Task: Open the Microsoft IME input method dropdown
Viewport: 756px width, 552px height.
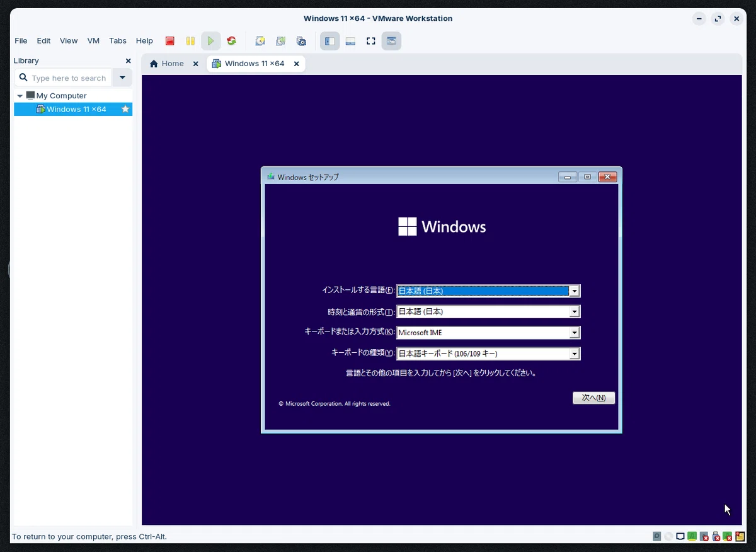Action: (x=574, y=333)
